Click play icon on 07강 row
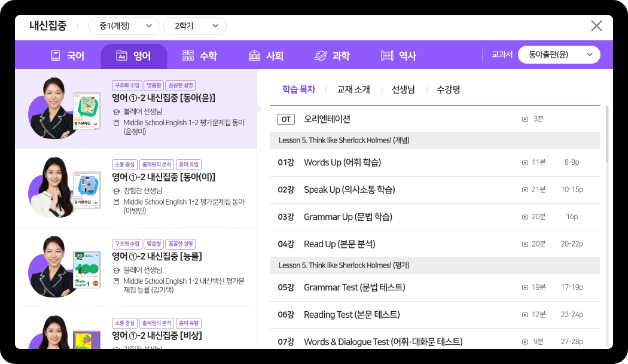 coord(525,342)
